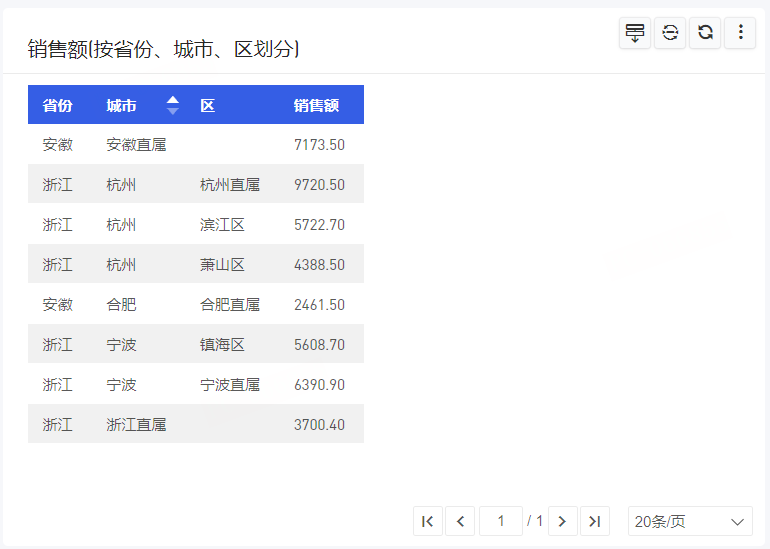
Task: Open the 20条/页 page size dropdown
Action: pos(690,521)
